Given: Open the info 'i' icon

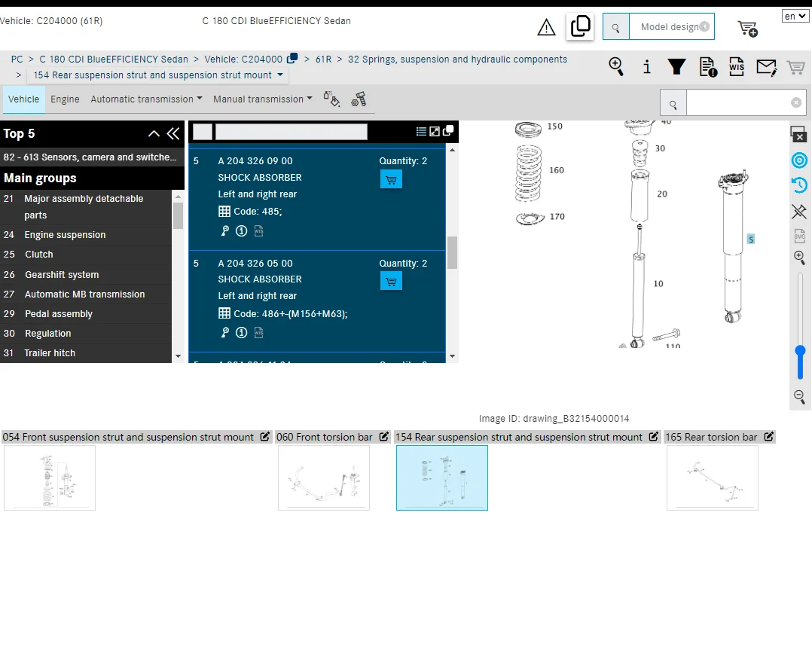Looking at the screenshot, I should [647, 67].
